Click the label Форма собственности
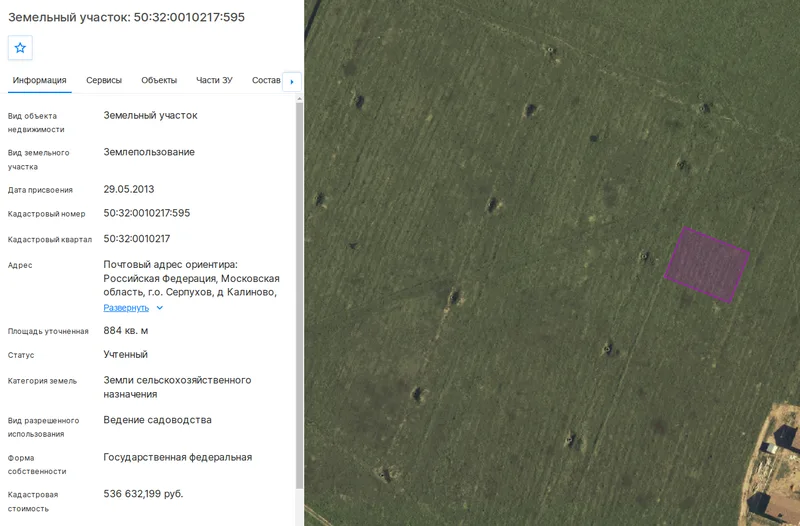Viewport: 800px width, 526px height. click(37, 464)
